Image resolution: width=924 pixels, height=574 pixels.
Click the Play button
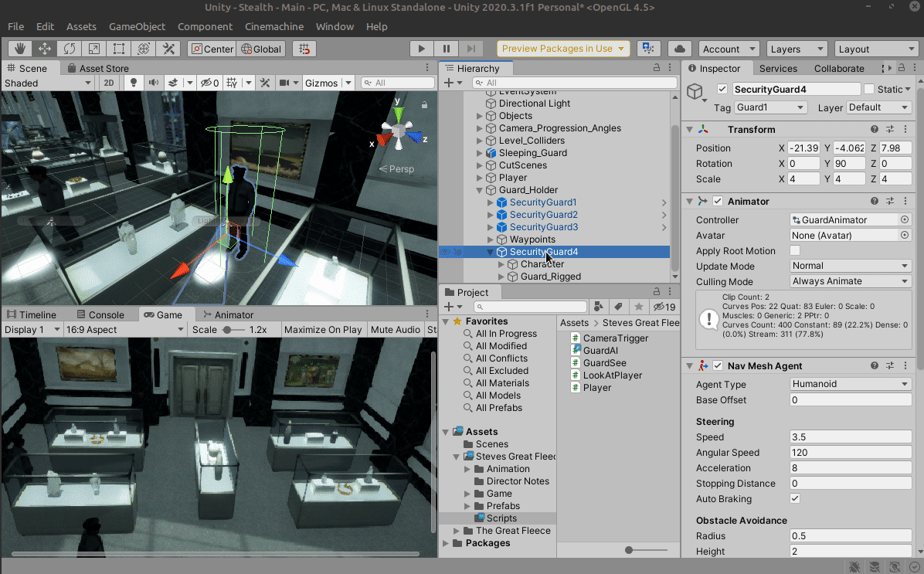point(421,49)
